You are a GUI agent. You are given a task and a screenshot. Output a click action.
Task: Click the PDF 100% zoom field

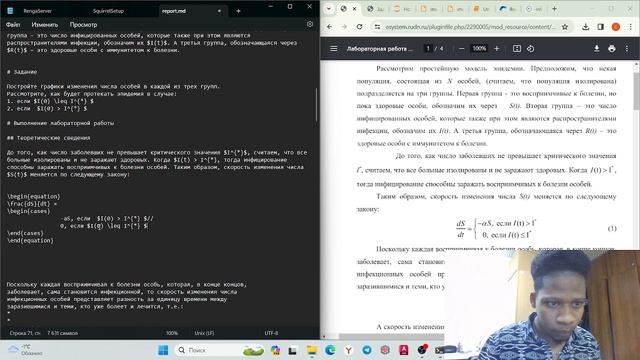coord(479,49)
